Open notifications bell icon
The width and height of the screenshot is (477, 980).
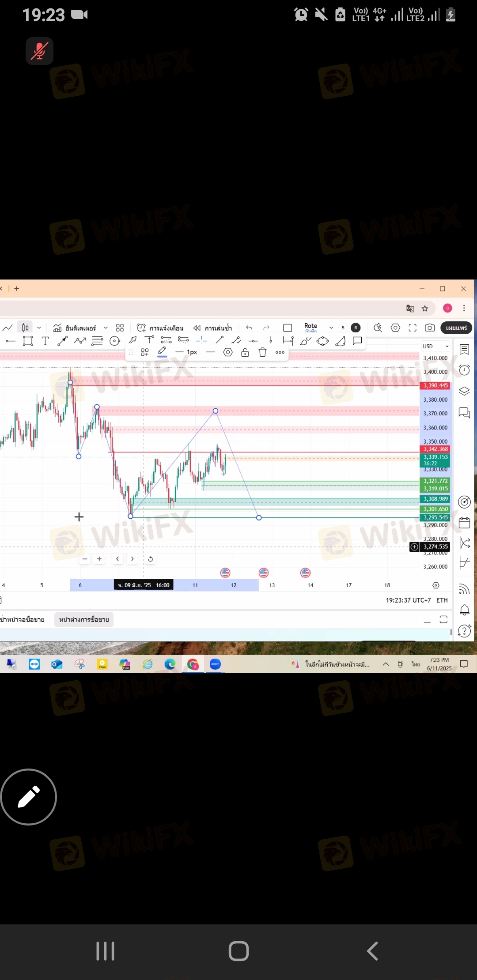click(464, 610)
